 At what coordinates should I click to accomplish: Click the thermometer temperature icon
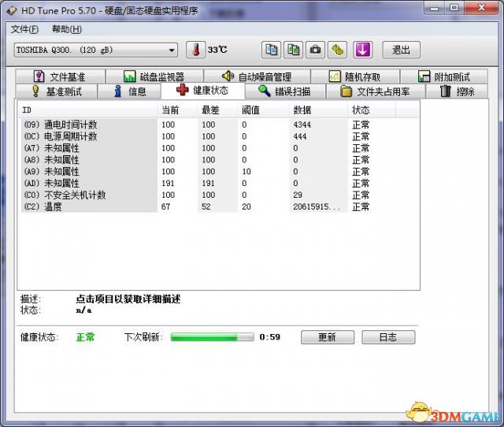pos(195,50)
